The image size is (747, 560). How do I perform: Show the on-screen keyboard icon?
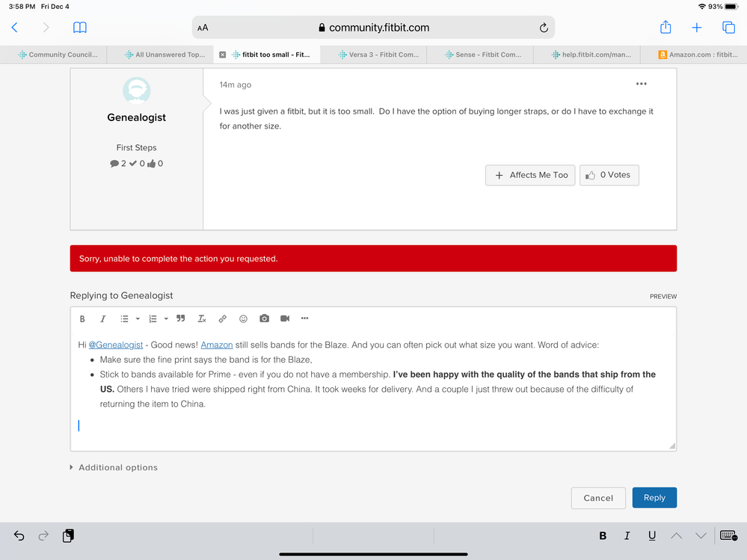tap(729, 536)
